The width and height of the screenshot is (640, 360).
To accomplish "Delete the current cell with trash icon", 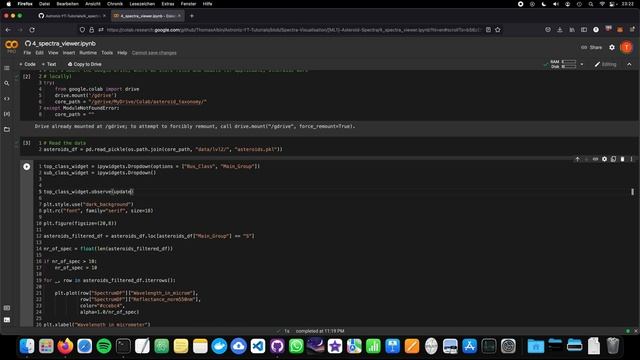I will [x=622, y=159].
